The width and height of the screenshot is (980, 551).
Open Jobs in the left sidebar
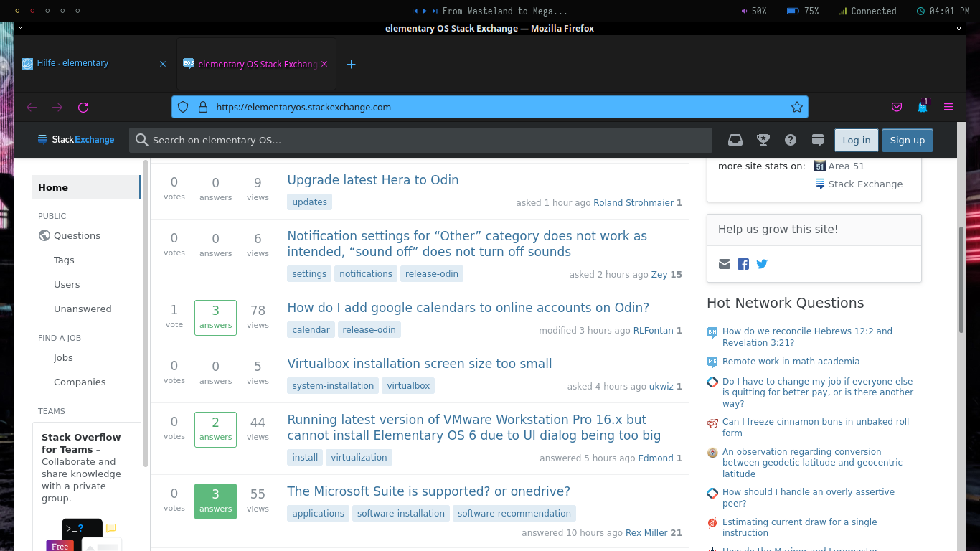[63, 357]
